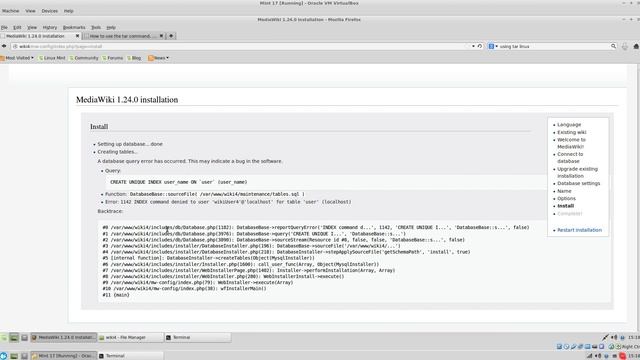The height and width of the screenshot is (360, 640).
Task: Select 'Language' step in installer sidebar
Action: [569, 125]
